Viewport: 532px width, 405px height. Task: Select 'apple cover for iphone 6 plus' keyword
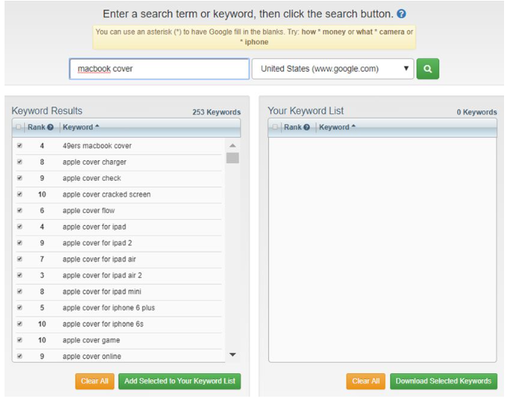point(109,308)
